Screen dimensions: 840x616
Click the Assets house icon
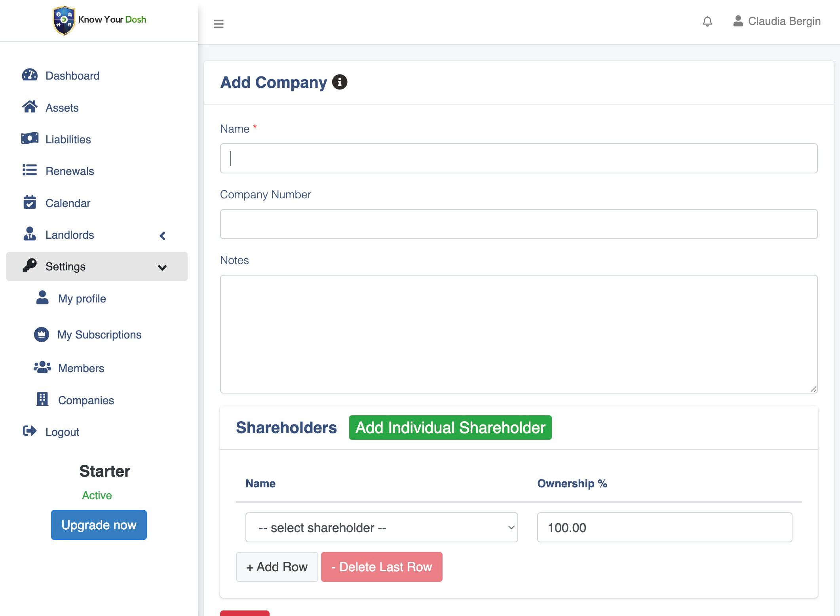tap(30, 107)
